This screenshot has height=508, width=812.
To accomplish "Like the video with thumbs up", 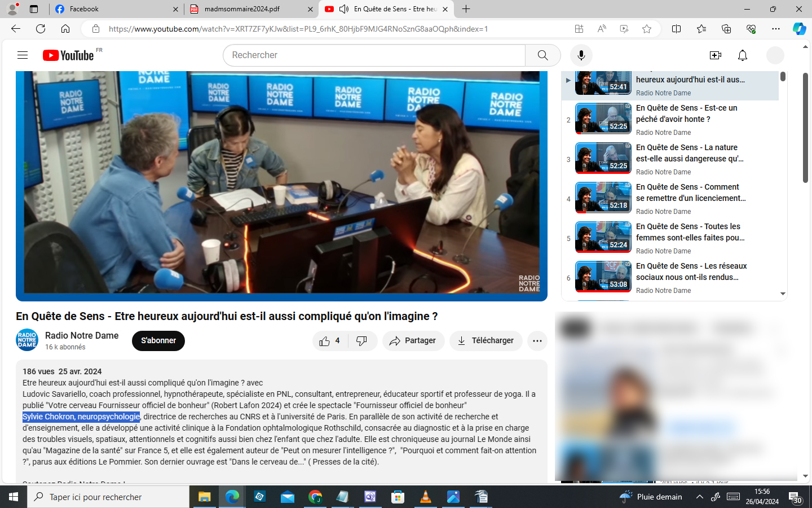I will [x=330, y=340].
